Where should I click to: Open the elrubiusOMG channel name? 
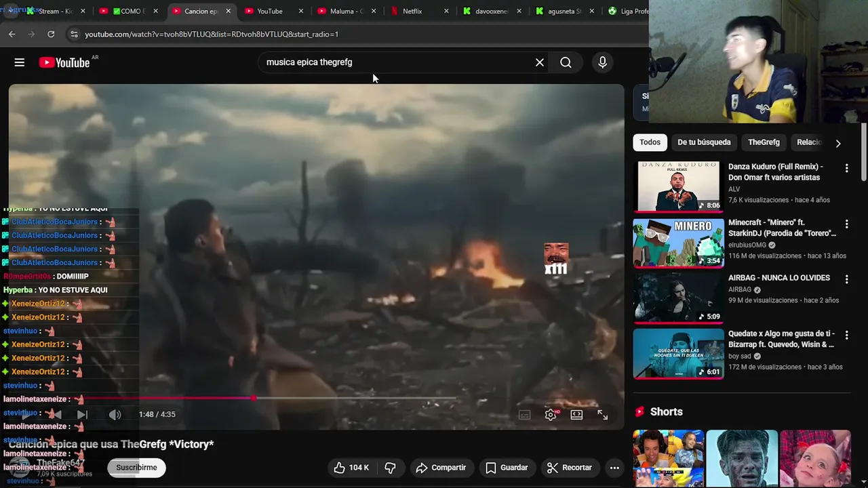point(747,245)
